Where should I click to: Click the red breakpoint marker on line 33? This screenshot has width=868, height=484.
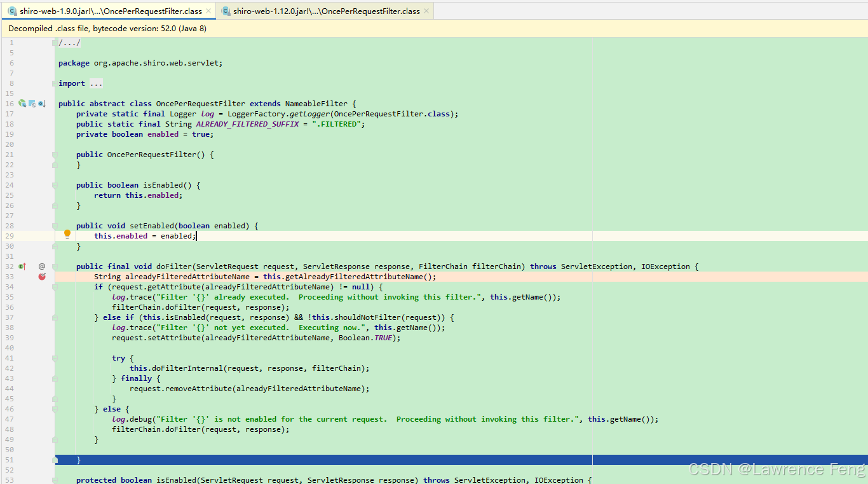42,277
